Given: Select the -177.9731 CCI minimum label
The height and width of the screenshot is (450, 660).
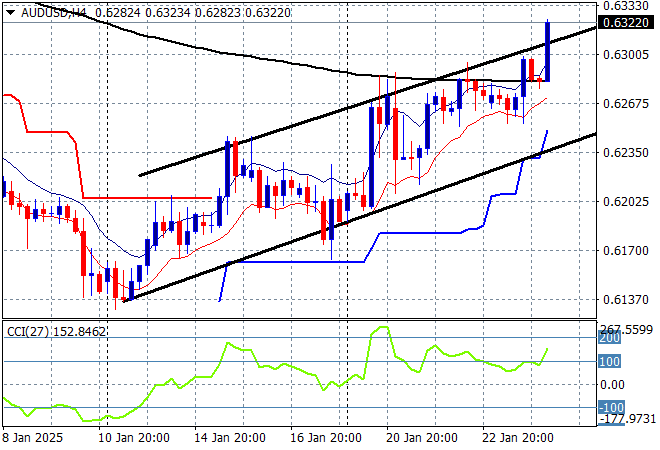Looking at the screenshot, I should (x=628, y=419).
